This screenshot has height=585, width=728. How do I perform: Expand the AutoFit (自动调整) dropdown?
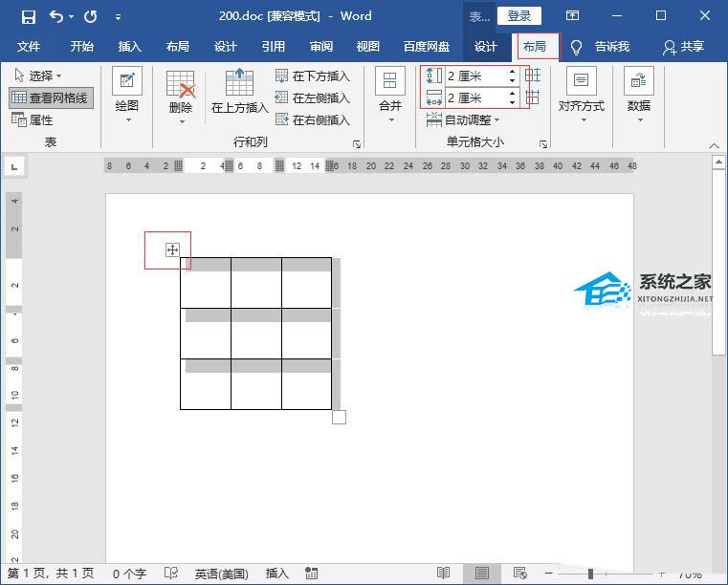(463, 120)
